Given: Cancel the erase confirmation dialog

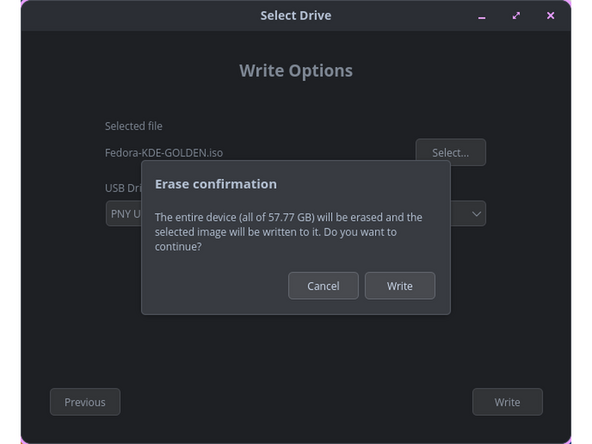Looking at the screenshot, I should click(323, 286).
